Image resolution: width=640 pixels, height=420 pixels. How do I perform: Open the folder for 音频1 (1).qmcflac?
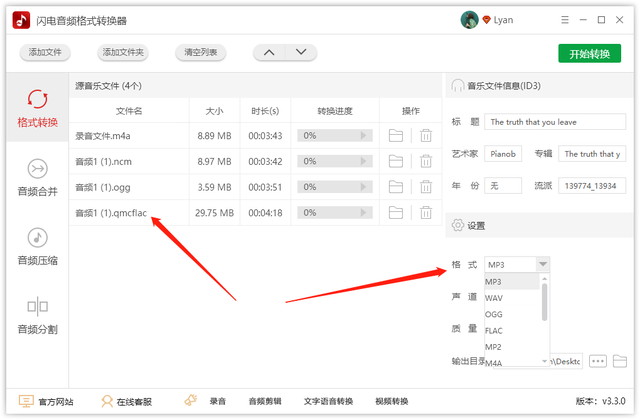tap(396, 213)
